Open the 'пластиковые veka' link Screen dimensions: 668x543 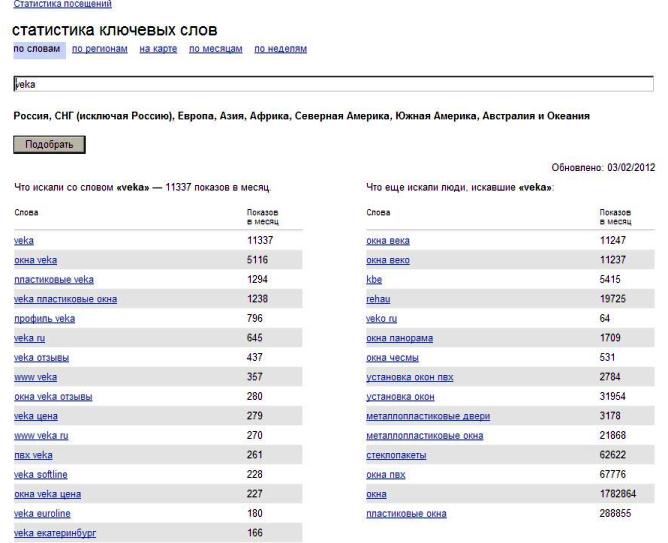coord(54,280)
